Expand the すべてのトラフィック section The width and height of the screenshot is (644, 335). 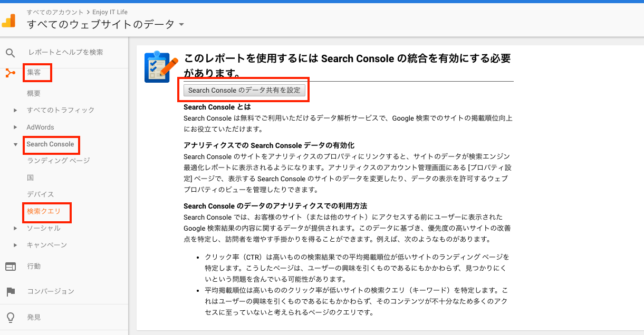pyautogui.click(x=16, y=111)
